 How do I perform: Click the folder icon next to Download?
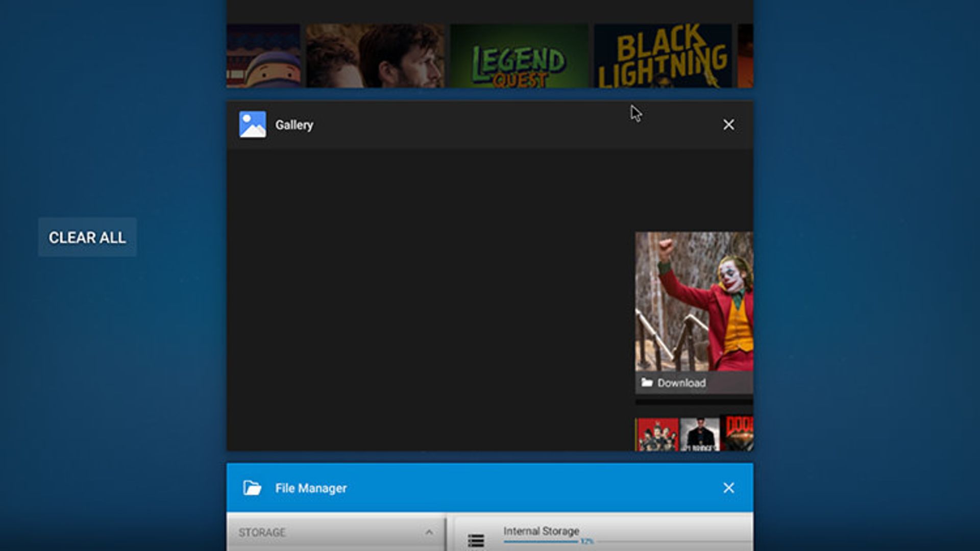[x=647, y=383]
